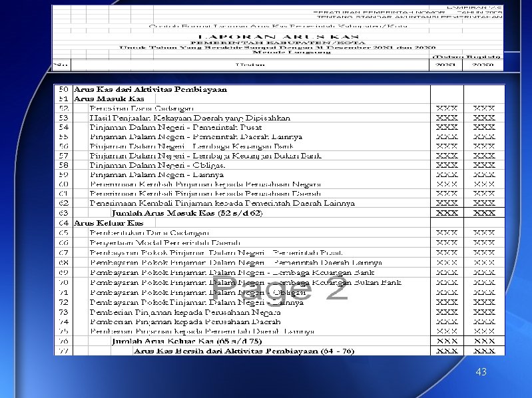
Task: Click 'Pinjaman Dalam Negeri - Lembaga Keuangan Bukan Bank'
Action: [205, 156]
